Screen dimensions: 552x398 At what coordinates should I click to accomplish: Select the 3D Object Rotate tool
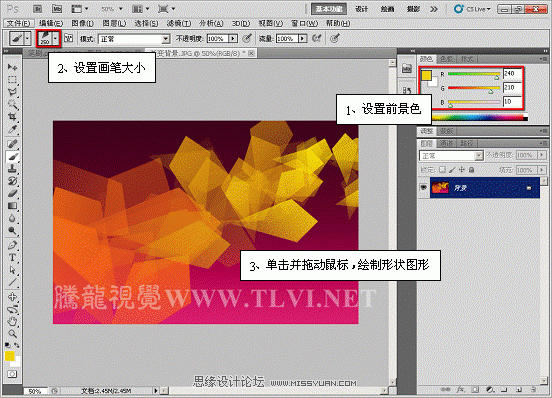[x=12, y=297]
